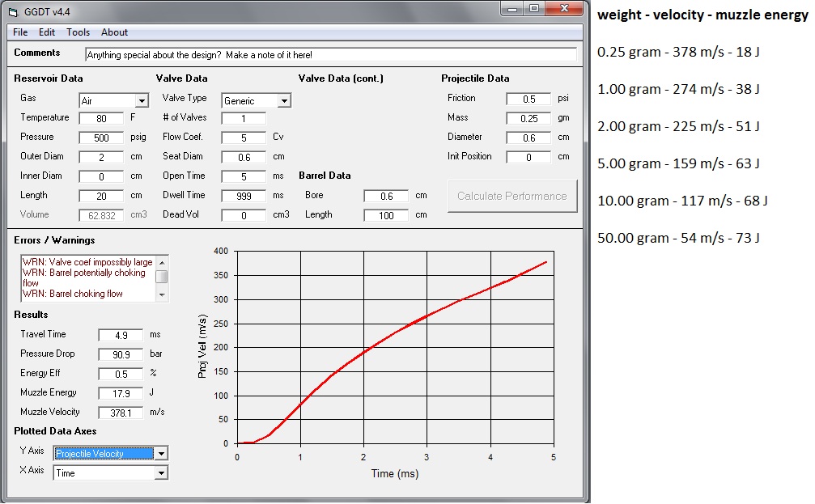Click the Calculate Performance button

pyautogui.click(x=512, y=196)
